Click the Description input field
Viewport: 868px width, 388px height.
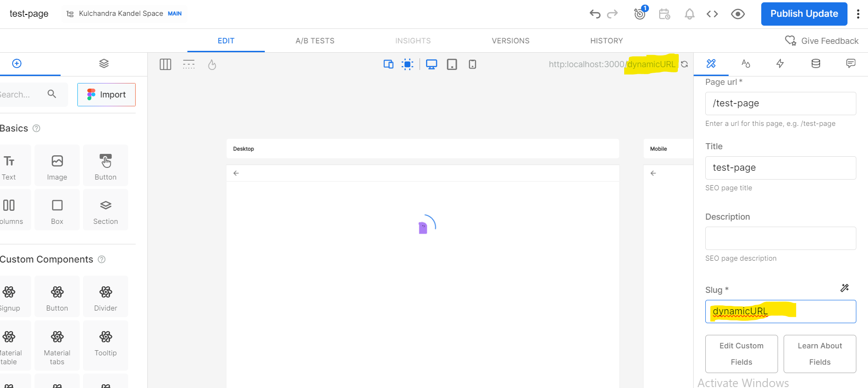pyautogui.click(x=780, y=238)
